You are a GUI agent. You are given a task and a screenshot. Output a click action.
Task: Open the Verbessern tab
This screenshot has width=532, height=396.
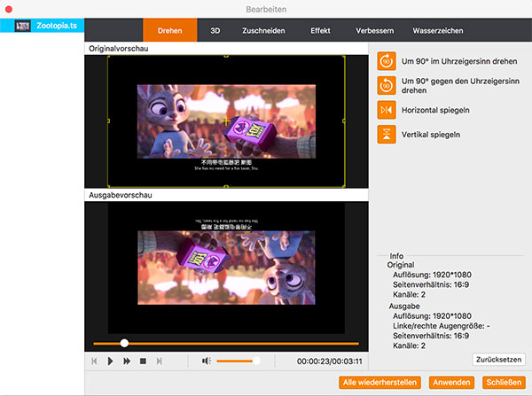pyautogui.click(x=375, y=30)
